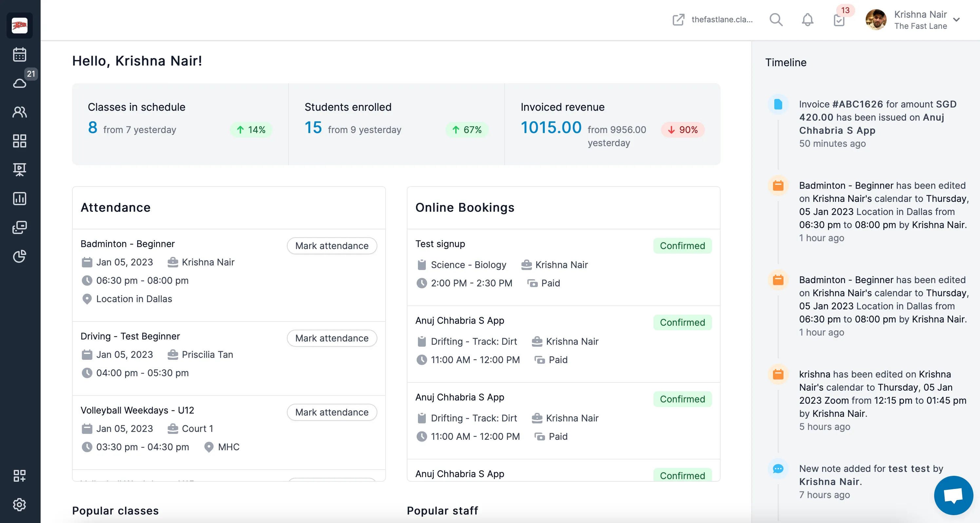Click Mark attendance for Badminton - Beginner
980x523 pixels.
(332, 245)
